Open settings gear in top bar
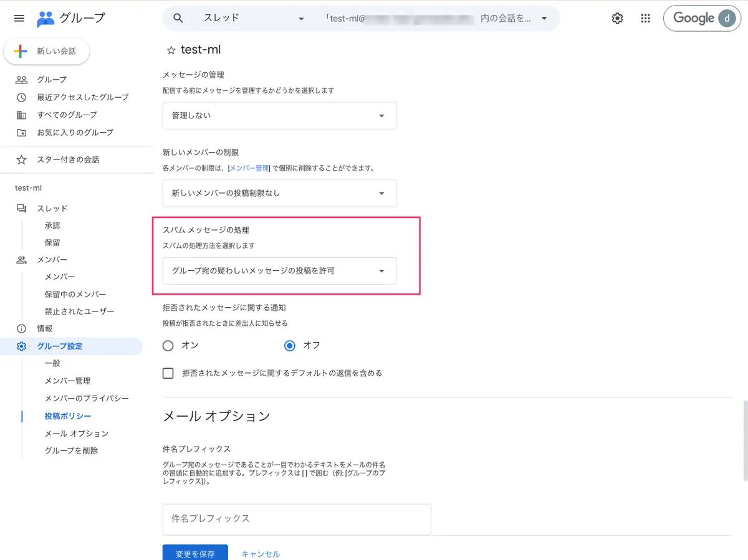The image size is (748, 560). pyautogui.click(x=617, y=18)
